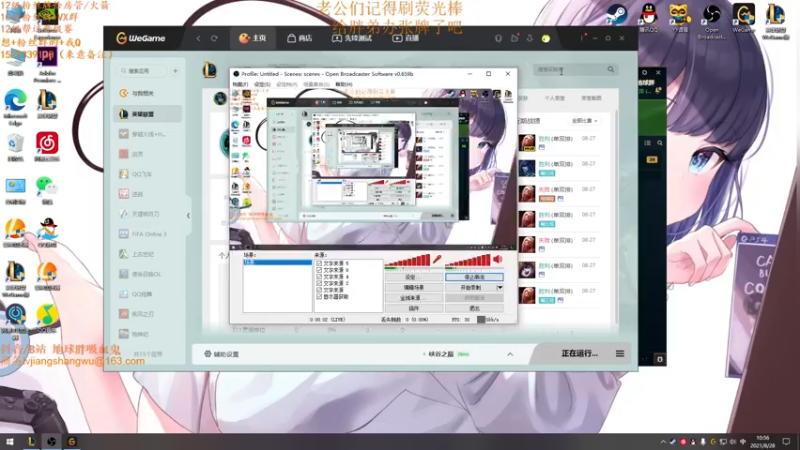
Task: Open the 设定(S) menu in OBS
Action: click(262, 84)
